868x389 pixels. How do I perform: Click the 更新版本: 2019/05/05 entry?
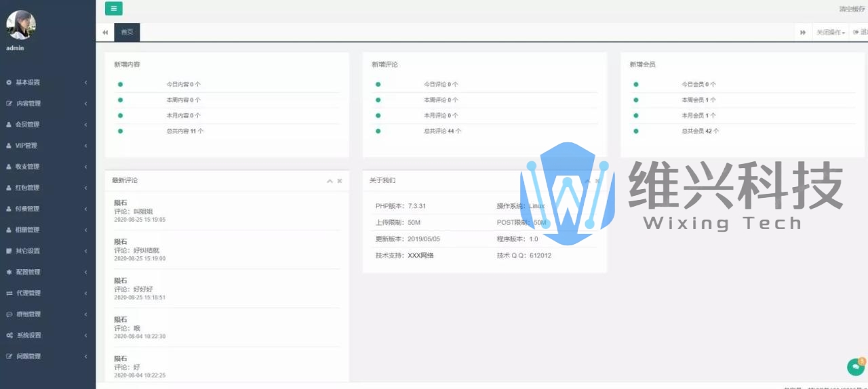[408, 239]
